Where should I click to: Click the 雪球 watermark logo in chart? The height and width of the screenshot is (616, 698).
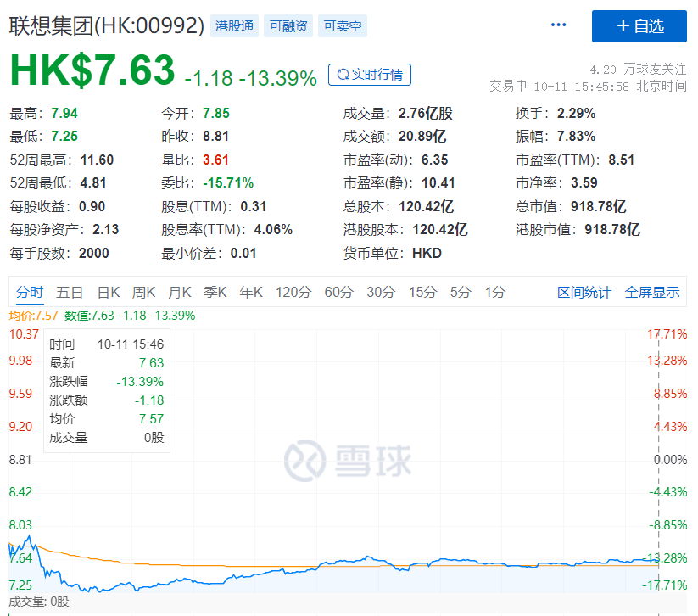point(348,459)
